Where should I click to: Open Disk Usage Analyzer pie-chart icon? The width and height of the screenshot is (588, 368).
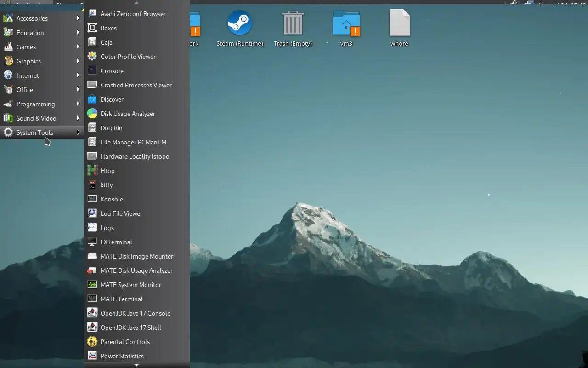click(x=92, y=114)
